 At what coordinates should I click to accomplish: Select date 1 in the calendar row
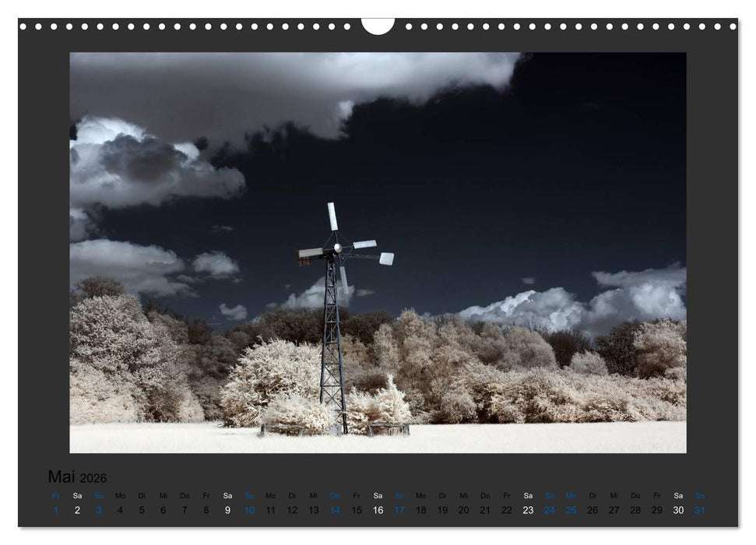55,510
